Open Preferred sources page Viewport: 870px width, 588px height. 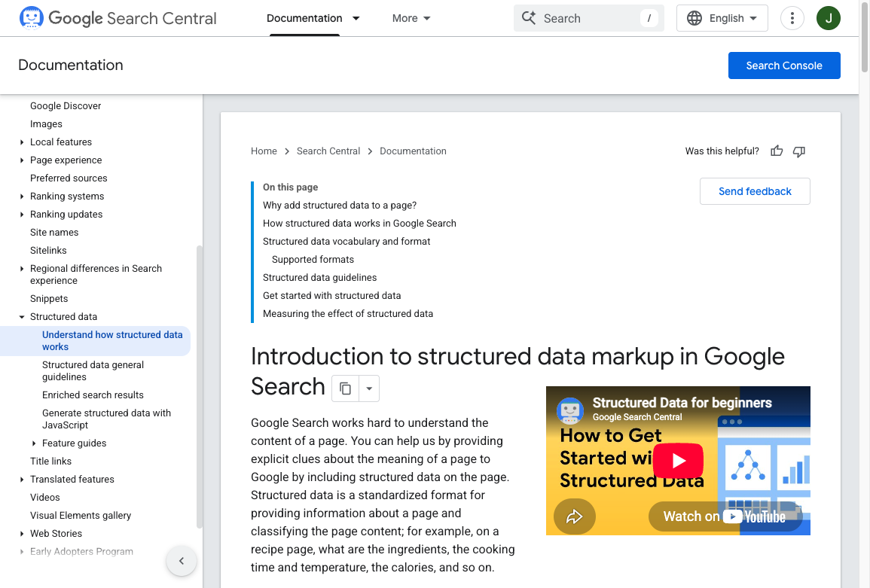[x=69, y=178]
